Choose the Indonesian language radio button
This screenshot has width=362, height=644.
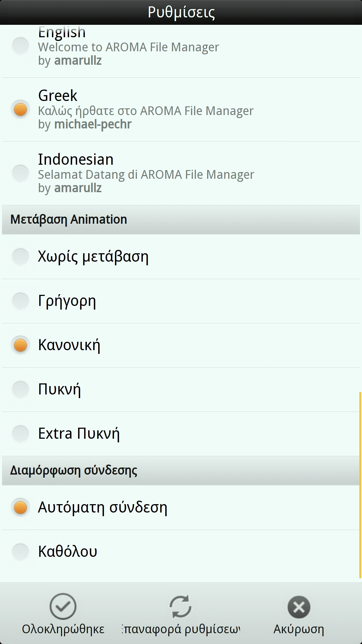(x=20, y=173)
